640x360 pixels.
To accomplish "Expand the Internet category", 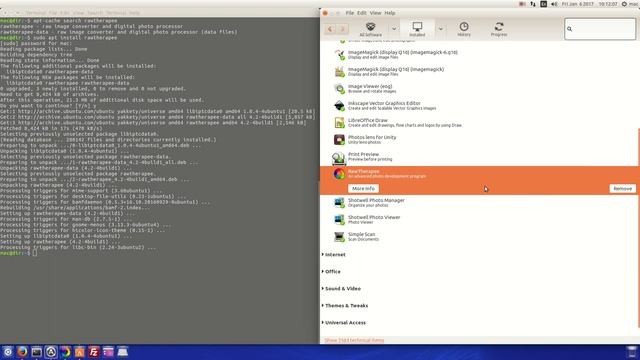I will tap(334, 255).
